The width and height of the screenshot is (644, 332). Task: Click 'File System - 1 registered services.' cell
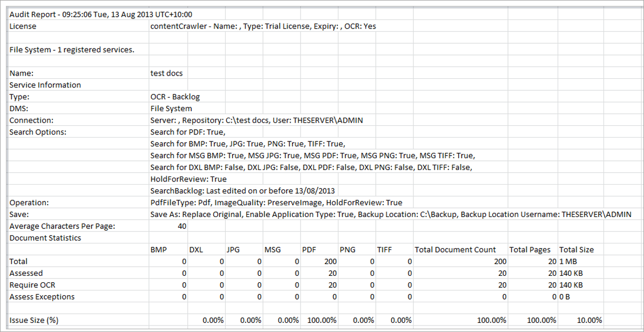[72, 50]
